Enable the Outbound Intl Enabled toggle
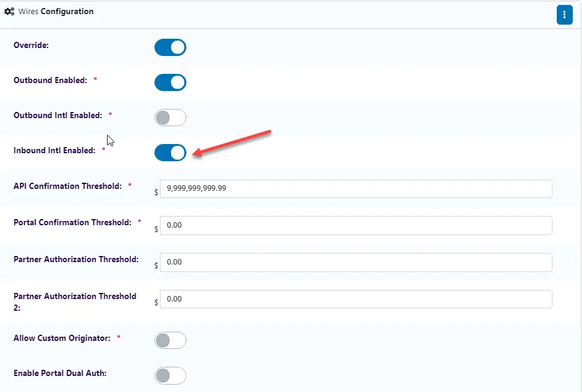This screenshot has height=392, width=582. tap(170, 118)
